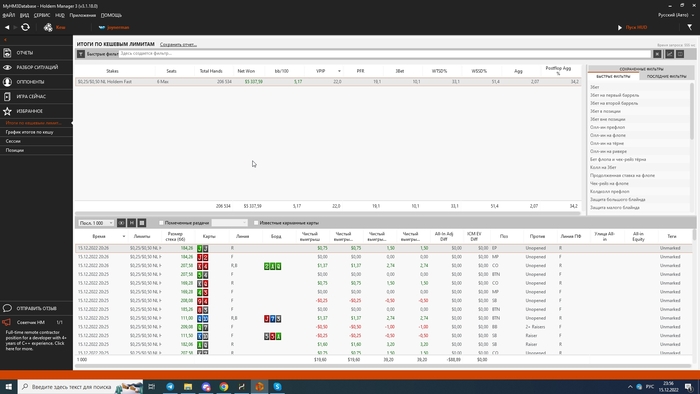The image size is (700, 394).
Task: Open the HUD menu
Action: pos(60,15)
